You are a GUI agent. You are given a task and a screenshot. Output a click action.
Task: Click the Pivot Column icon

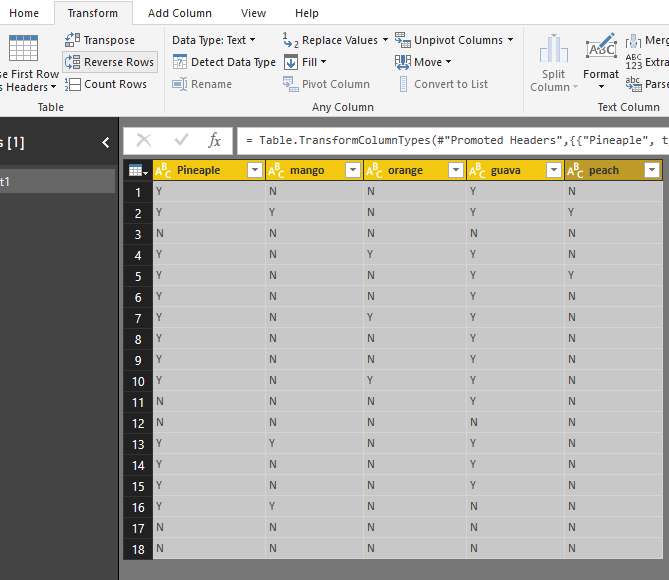(x=291, y=84)
